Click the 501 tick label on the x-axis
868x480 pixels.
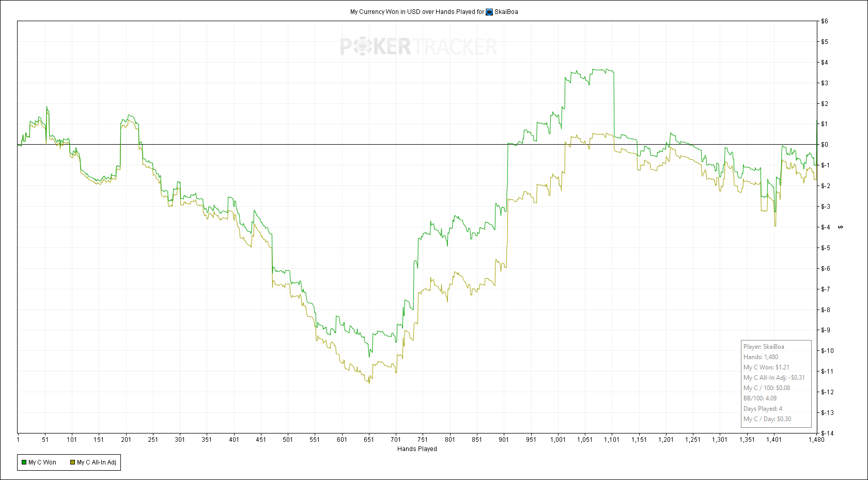pos(288,440)
